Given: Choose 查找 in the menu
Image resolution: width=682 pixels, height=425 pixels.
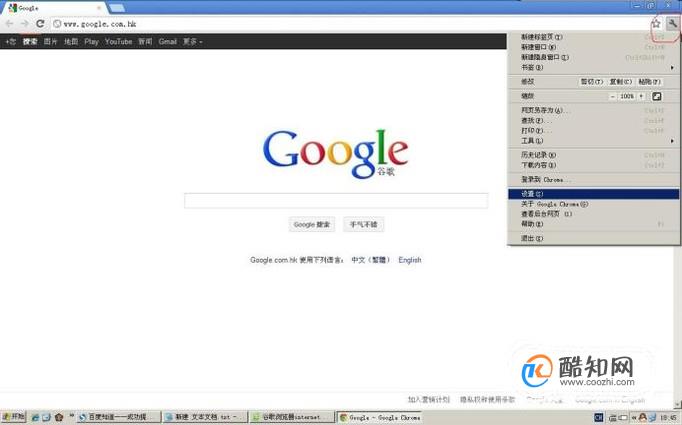Looking at the screenshot, I should pos(594,120).
